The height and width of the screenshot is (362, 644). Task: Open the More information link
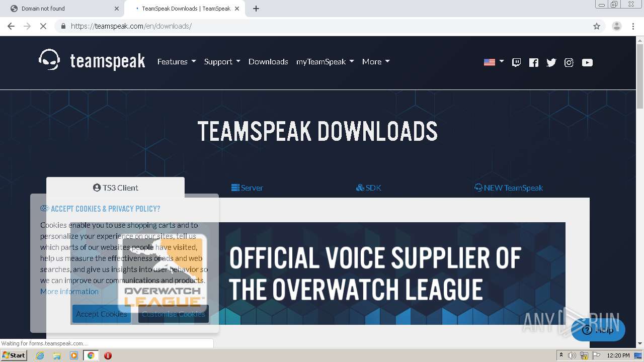(x=69, y=292)
